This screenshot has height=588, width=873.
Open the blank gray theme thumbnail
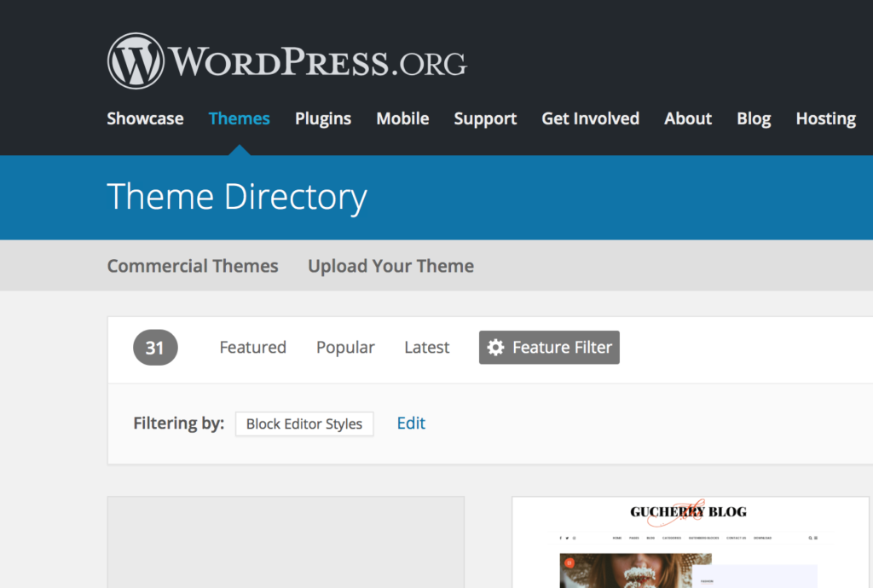286,542
